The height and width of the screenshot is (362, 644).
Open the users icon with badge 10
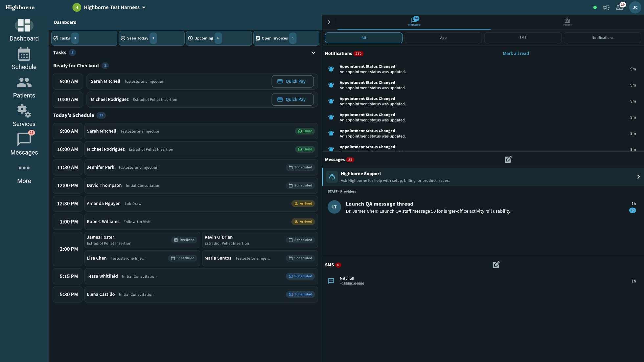pos(620,7)
